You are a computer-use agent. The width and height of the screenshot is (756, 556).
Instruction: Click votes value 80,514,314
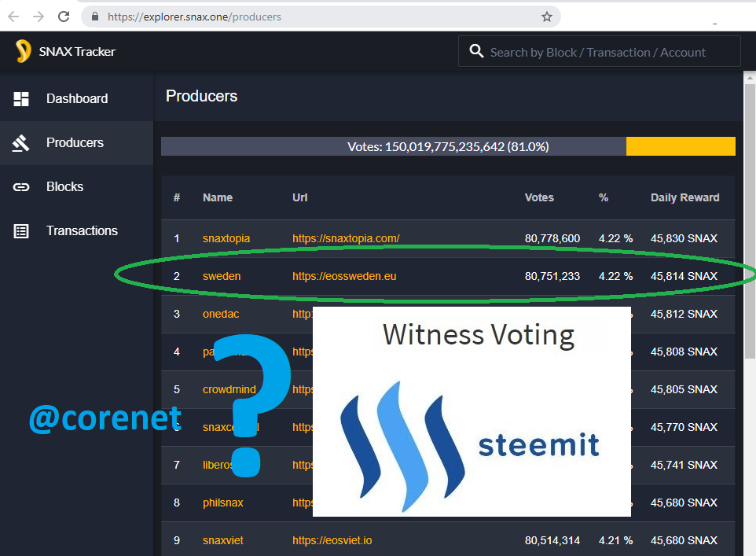click(552, 540)
